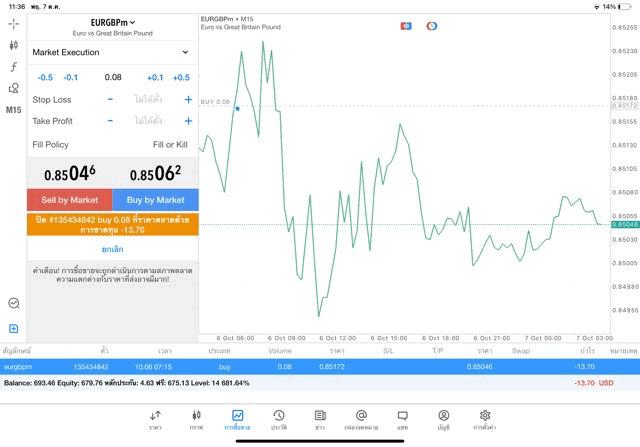640x447 pixels.
Task: Open the Market Execution order type dropdown
Action: pos(111,52)
